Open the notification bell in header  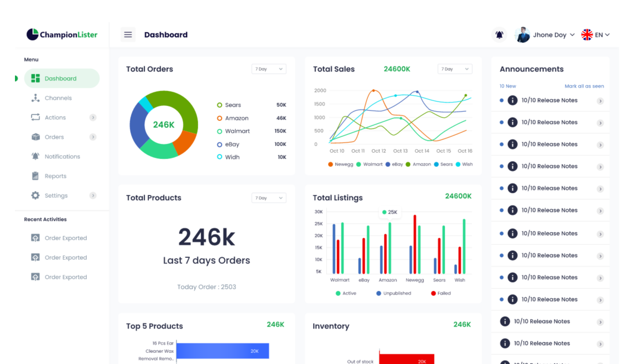point(499,35)
